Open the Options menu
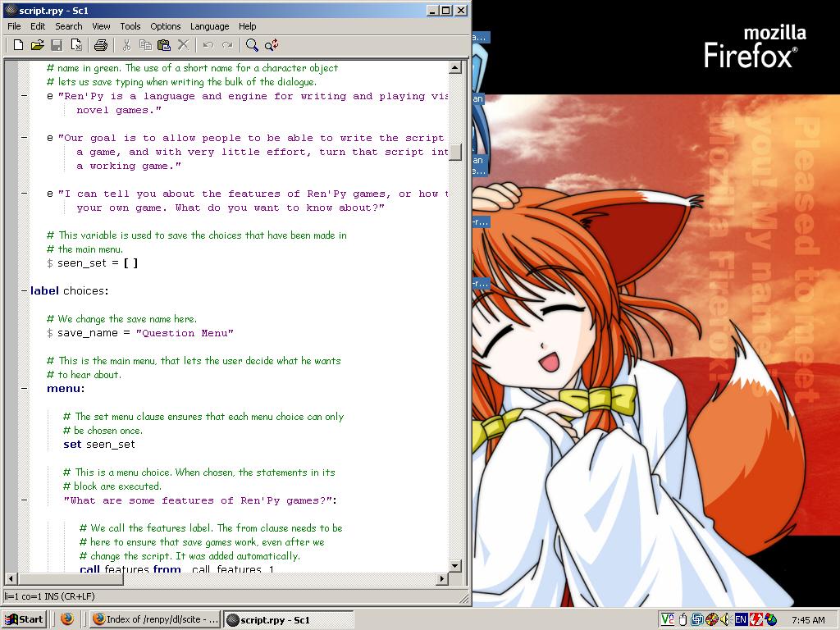This screenshot has height=630, width=840. pos(166,26)
